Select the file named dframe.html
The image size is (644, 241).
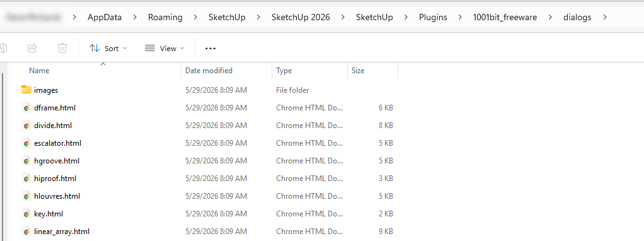coord(55,108)
